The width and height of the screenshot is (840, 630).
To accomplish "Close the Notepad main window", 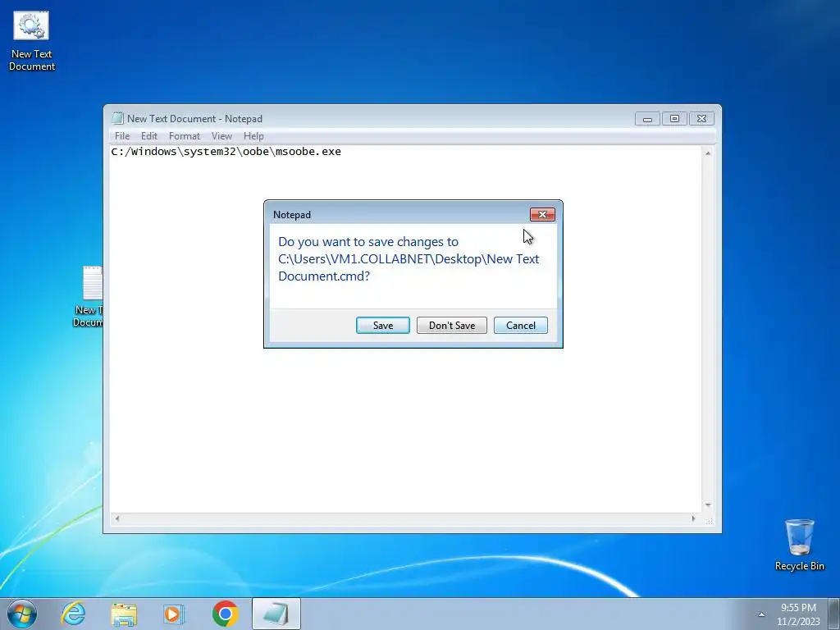I will [x=701, y=119].
